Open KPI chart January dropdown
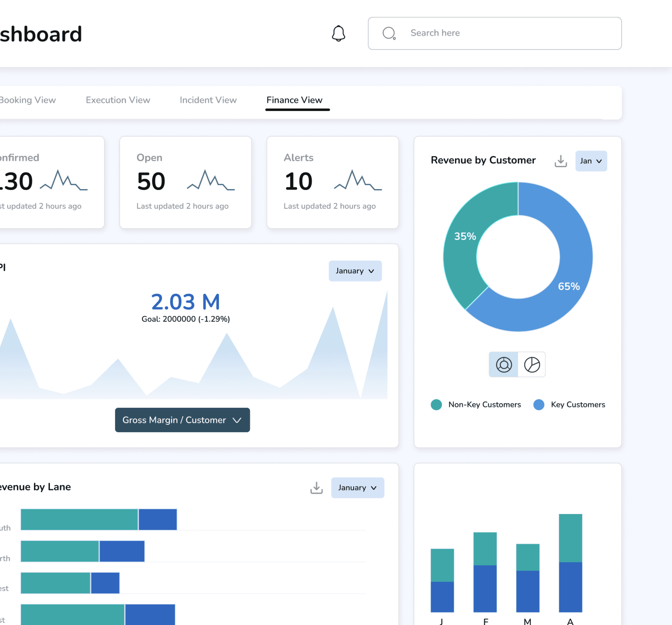Image resolution: width=672 pixels, height=625 pixels. [x=355, y=271]
